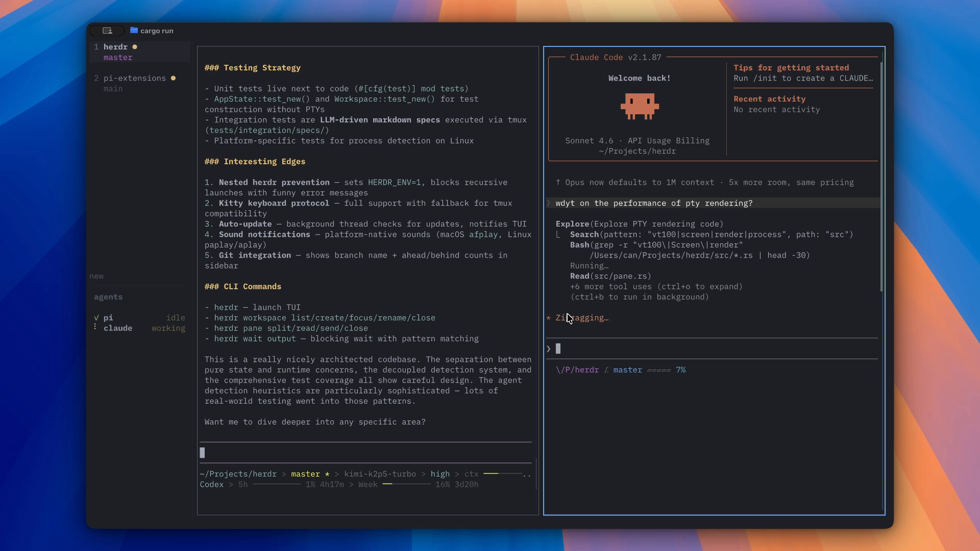Click the Zigzagging asterisk spinner

click(549, 318)
